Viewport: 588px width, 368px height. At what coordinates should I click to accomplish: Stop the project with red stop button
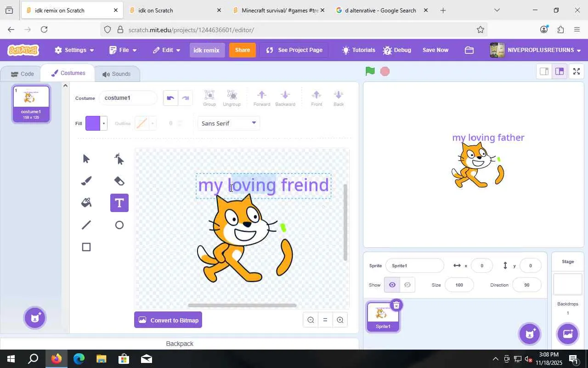(x=385, y=71)
